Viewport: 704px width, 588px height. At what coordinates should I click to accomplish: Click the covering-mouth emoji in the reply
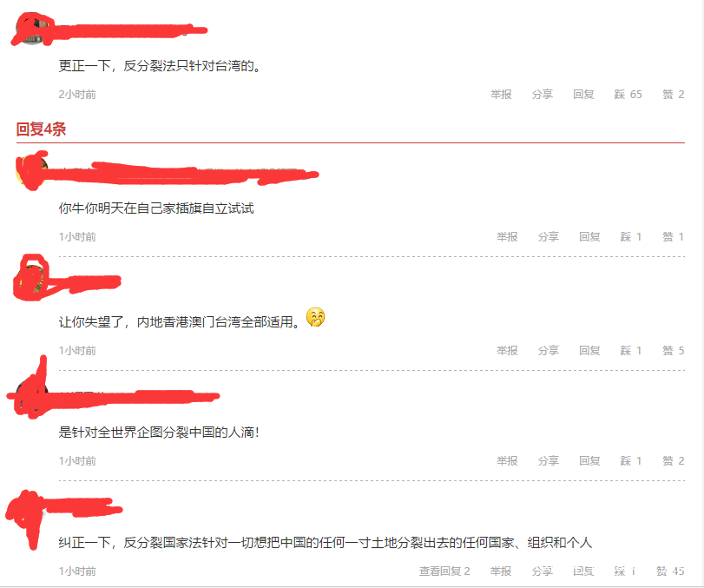pos(315,317)
